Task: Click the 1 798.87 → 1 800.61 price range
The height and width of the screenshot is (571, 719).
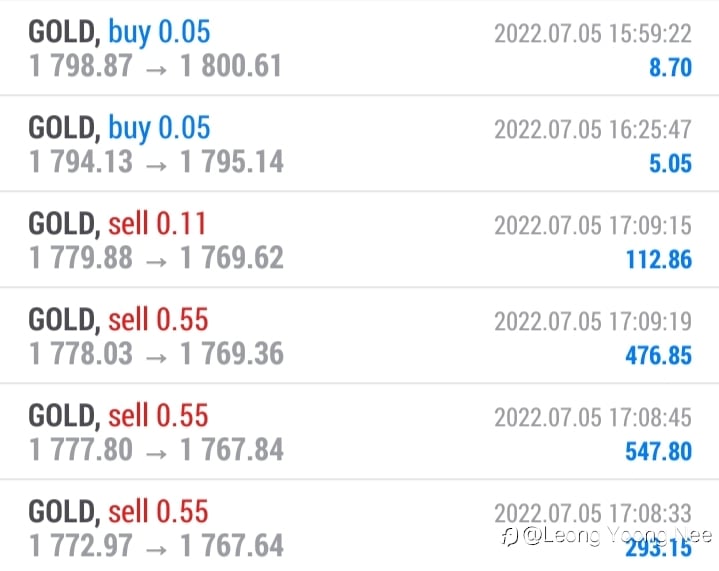Action: (x=155, y=66)
